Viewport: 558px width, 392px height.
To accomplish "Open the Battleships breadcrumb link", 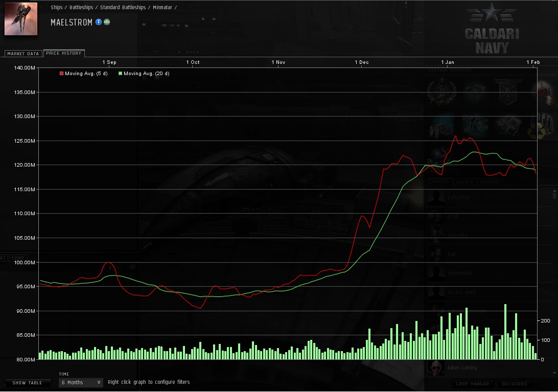I will click(81, 8).
